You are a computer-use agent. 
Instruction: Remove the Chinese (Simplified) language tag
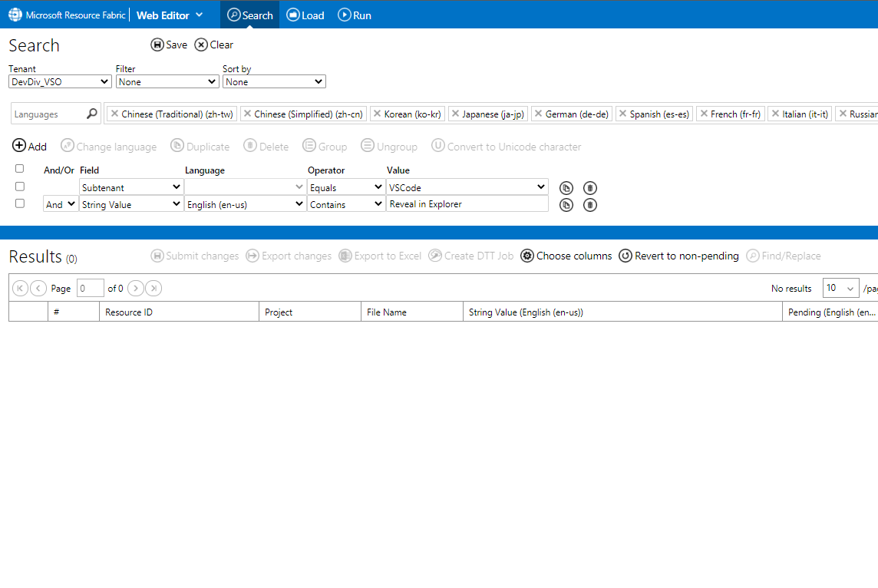(247, 114)
